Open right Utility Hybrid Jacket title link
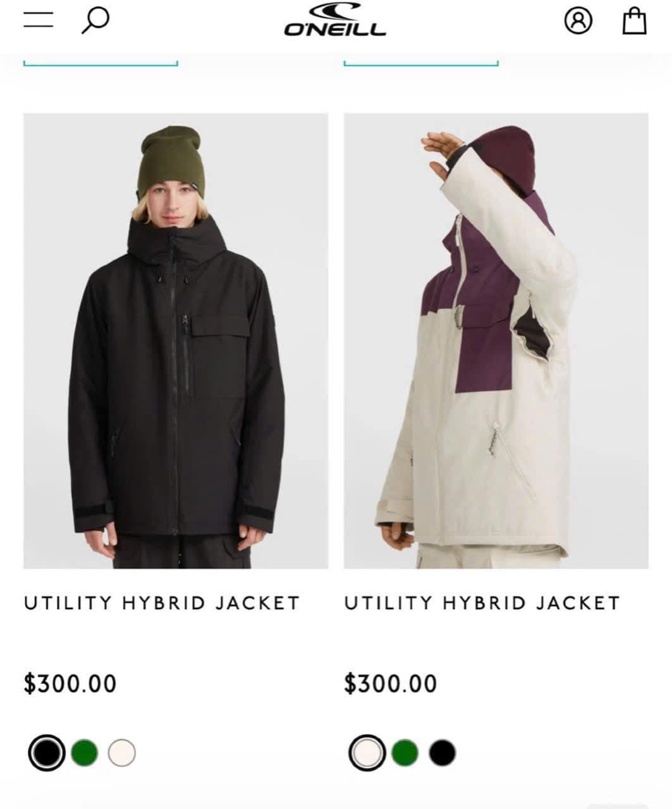Screen dimensions: 672x809 [x=482, y=603]
